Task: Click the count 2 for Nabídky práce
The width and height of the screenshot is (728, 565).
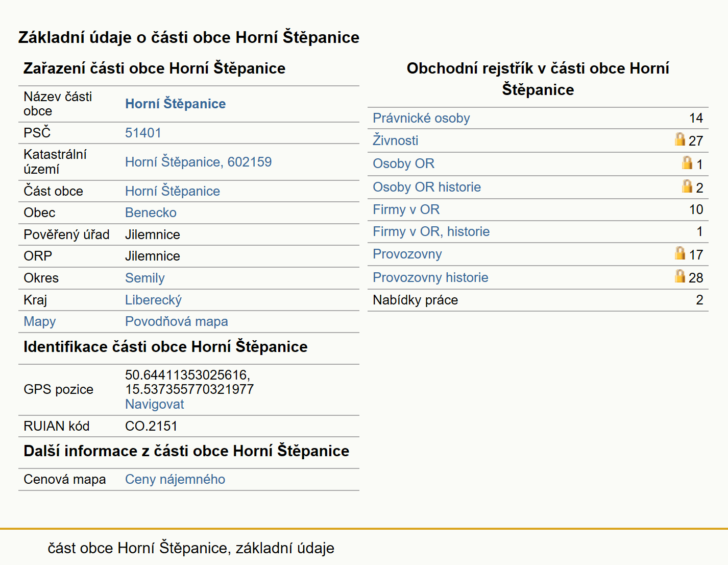Action: click(x=699, y=300)
